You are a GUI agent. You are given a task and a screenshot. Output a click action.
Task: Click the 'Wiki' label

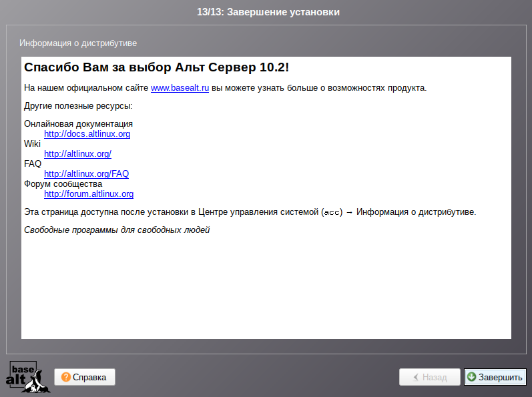pyautogui.click(x=32, y=143)
